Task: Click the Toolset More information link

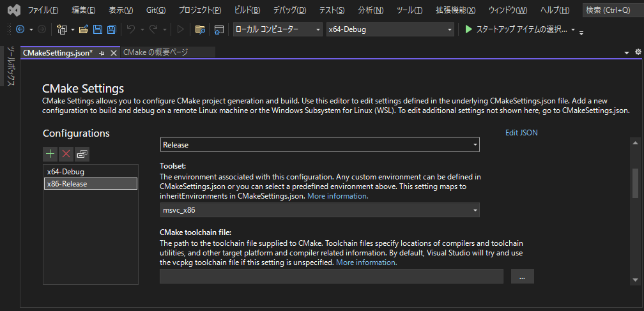Action: coord(337,195)
